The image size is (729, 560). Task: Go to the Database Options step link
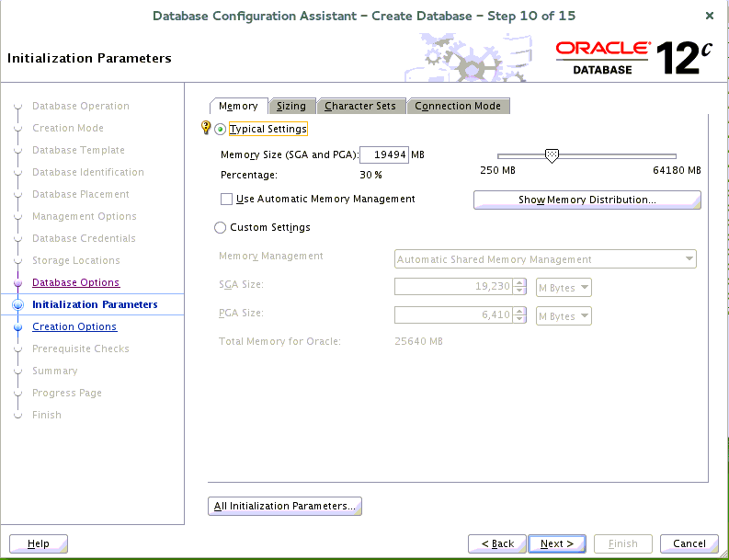click(x=75, y=283)
